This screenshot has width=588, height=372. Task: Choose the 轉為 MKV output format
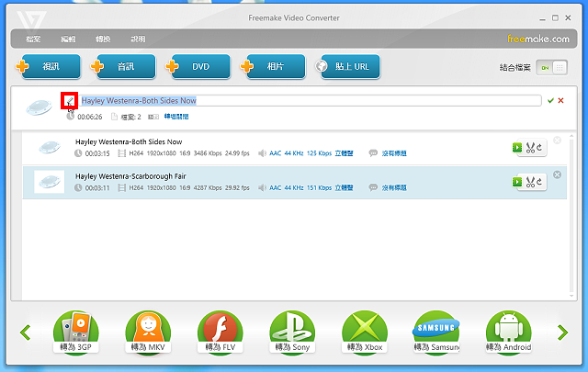148,333
